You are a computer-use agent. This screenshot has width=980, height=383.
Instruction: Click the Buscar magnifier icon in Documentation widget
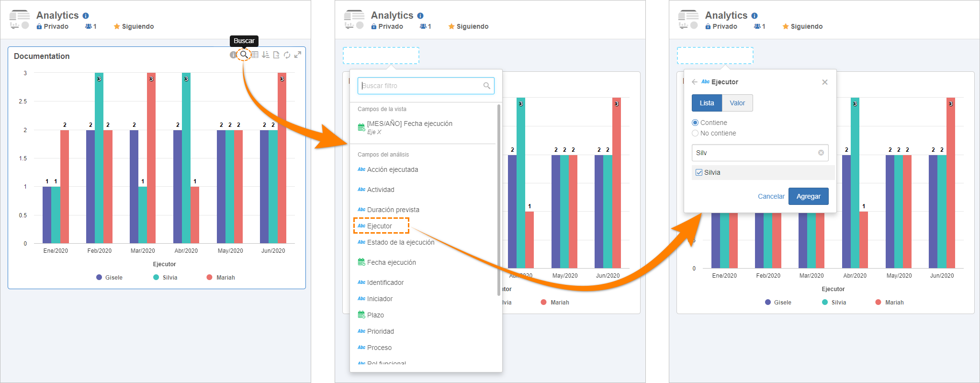click(244, 55)
